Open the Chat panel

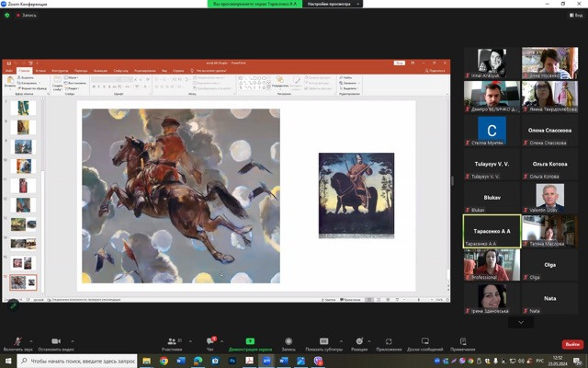tap(209, 341)
